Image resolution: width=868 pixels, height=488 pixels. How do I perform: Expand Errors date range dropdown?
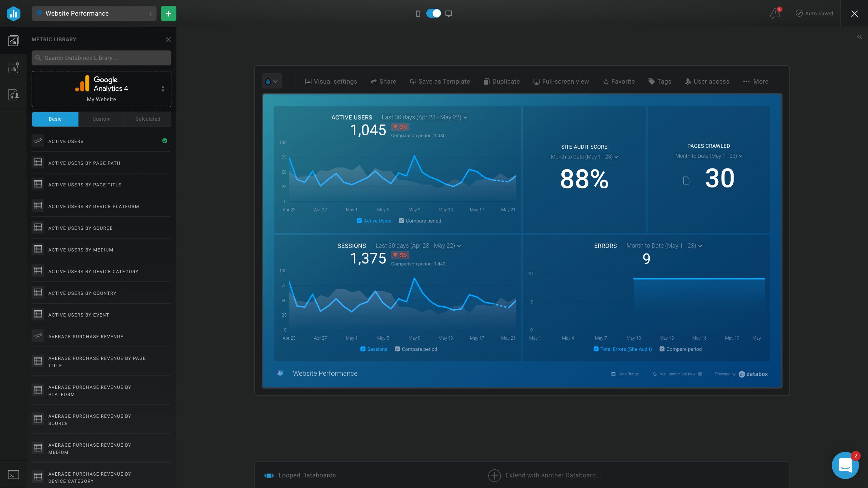(664, 246)
